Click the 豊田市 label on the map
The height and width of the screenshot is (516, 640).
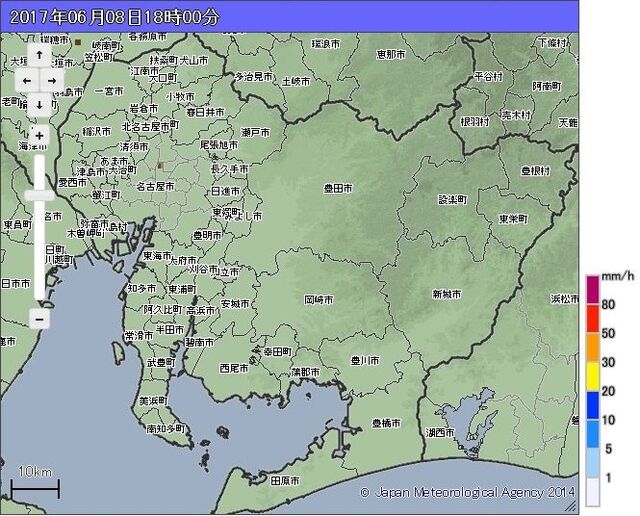pos(338,188)
